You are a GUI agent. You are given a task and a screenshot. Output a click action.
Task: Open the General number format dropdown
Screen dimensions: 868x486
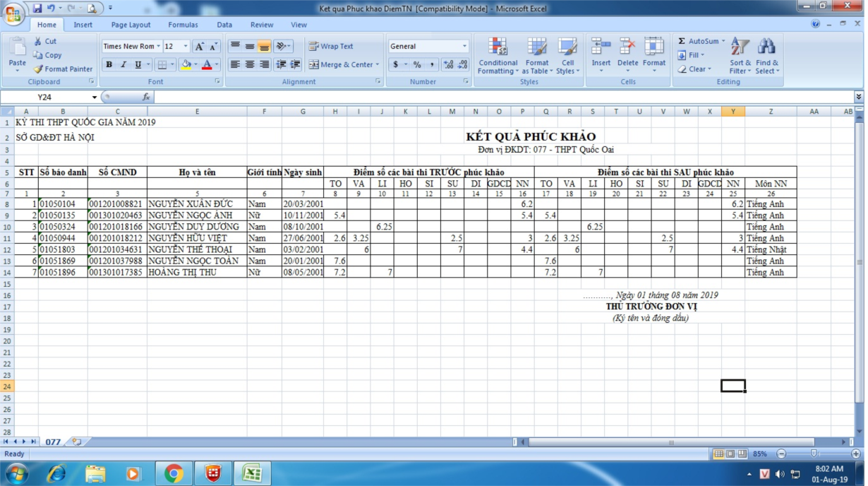(464, 47)
